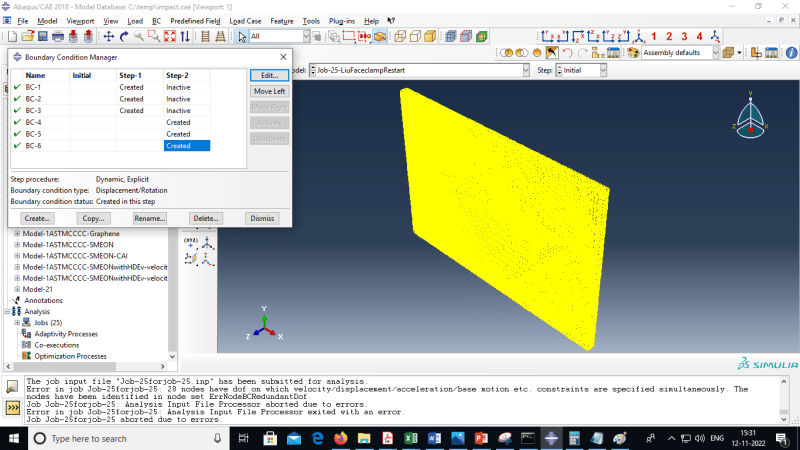The width and height of the screenshot is (800, 450).
Task: Select the Optimization Processes tree item
Action: click(x=70, y=356)
